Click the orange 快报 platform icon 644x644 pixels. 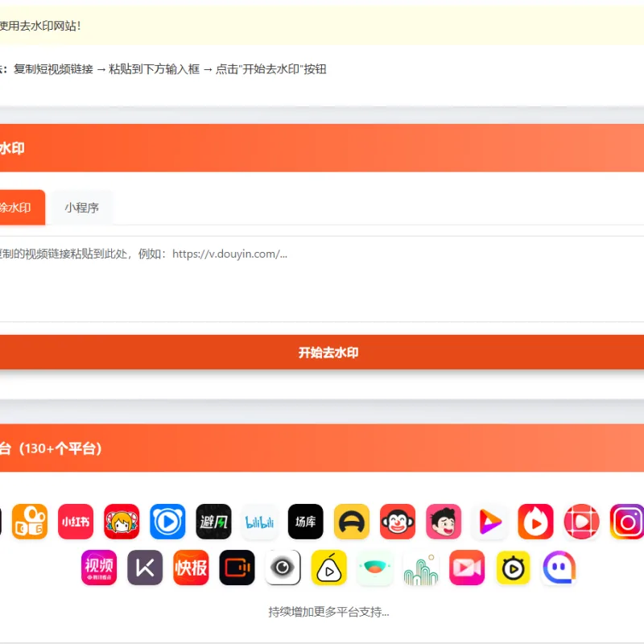click(191, 568)
